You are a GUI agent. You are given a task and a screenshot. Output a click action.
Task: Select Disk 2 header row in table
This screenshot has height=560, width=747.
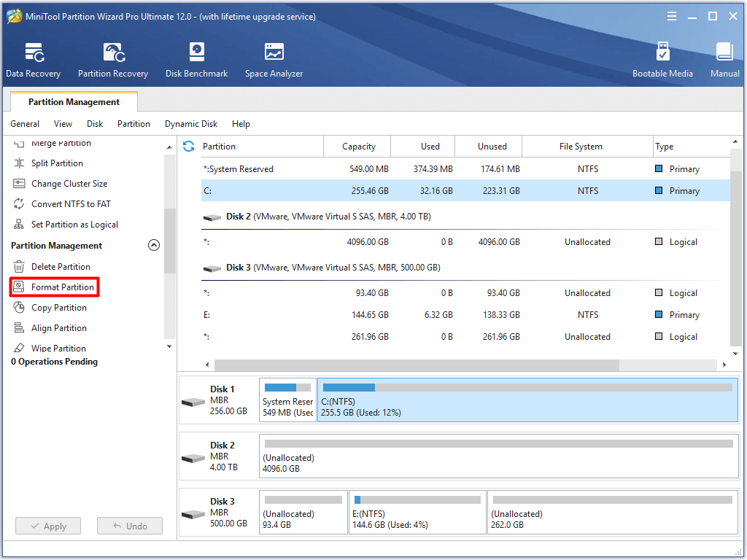pos(465,217)
